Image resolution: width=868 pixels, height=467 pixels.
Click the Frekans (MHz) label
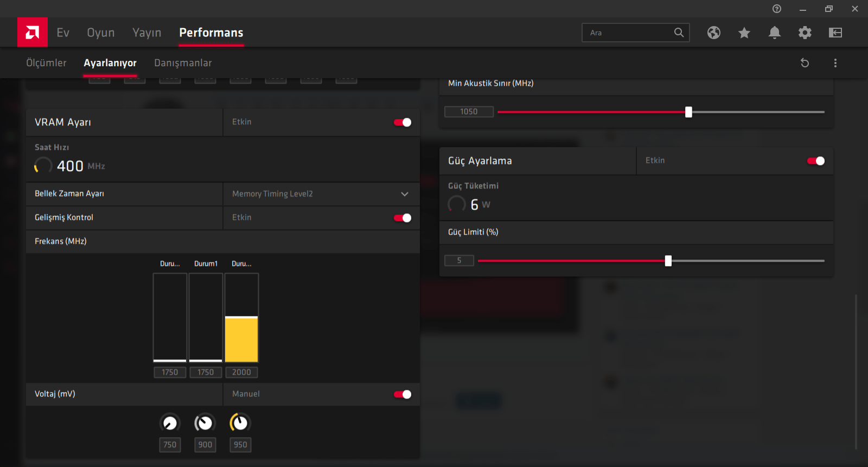click(61, 241)
